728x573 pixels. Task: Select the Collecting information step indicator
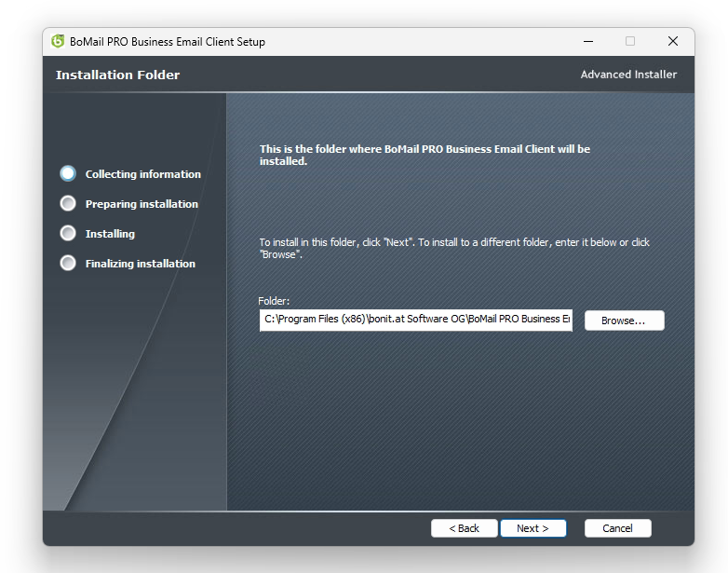[x=68, y=173]
